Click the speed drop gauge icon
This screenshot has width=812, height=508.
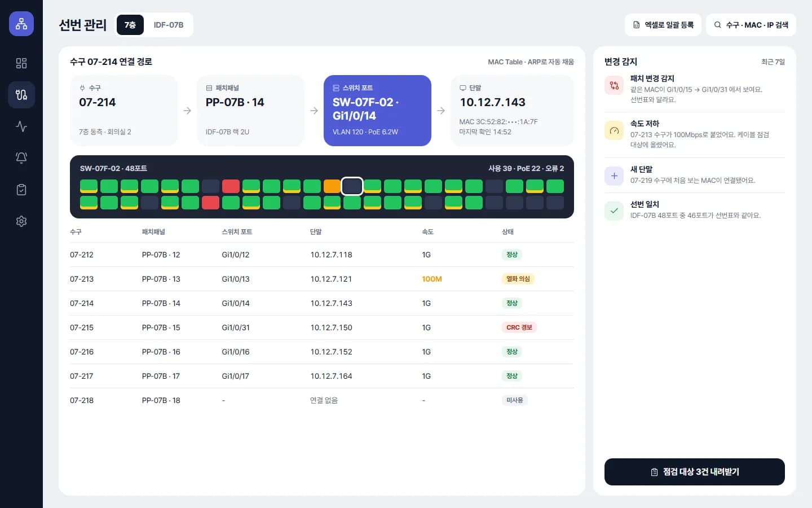click(x=614, y=130)
